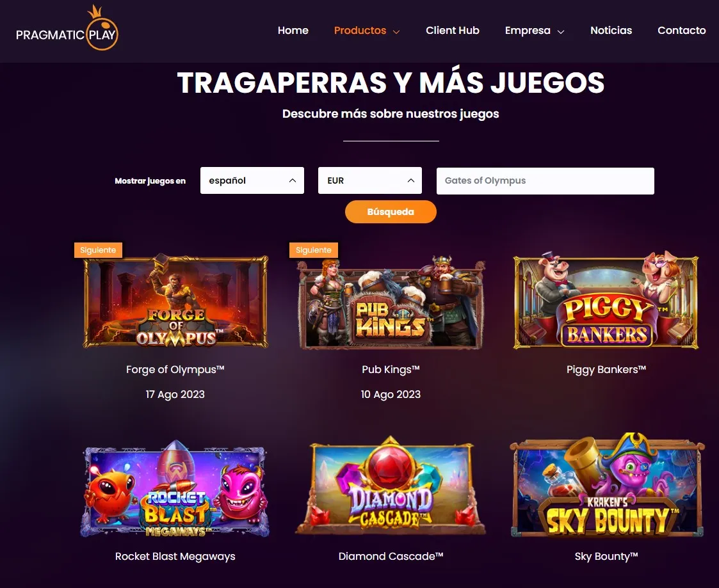719x588 pixels.
Task: Open the EUR currency dropdown
Action: [370, 180]
